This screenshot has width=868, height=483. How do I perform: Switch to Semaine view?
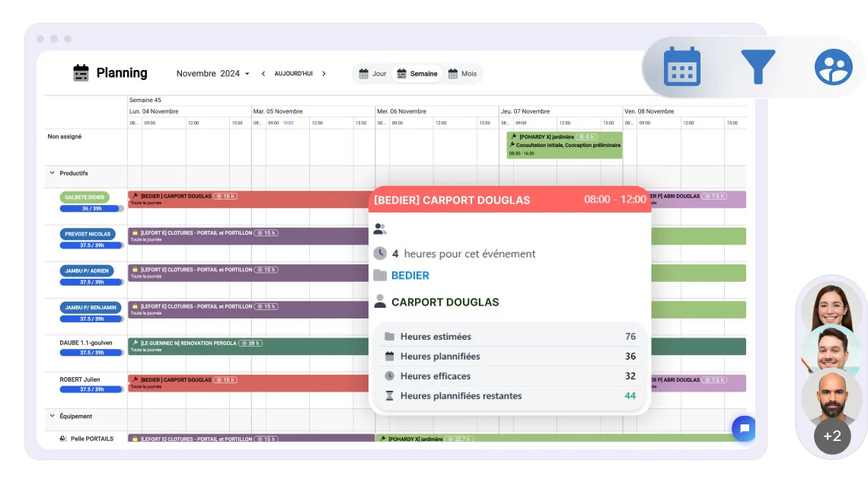(417, 74)
